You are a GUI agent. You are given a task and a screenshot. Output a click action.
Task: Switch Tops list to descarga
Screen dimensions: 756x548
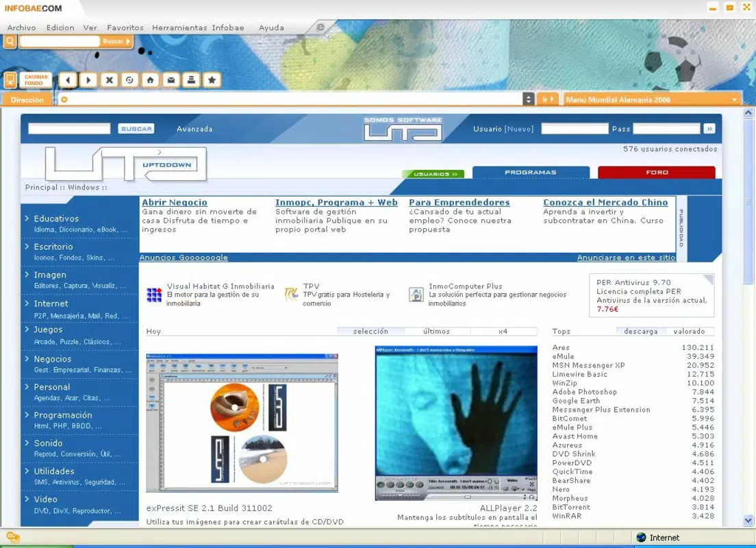(640, 332)
